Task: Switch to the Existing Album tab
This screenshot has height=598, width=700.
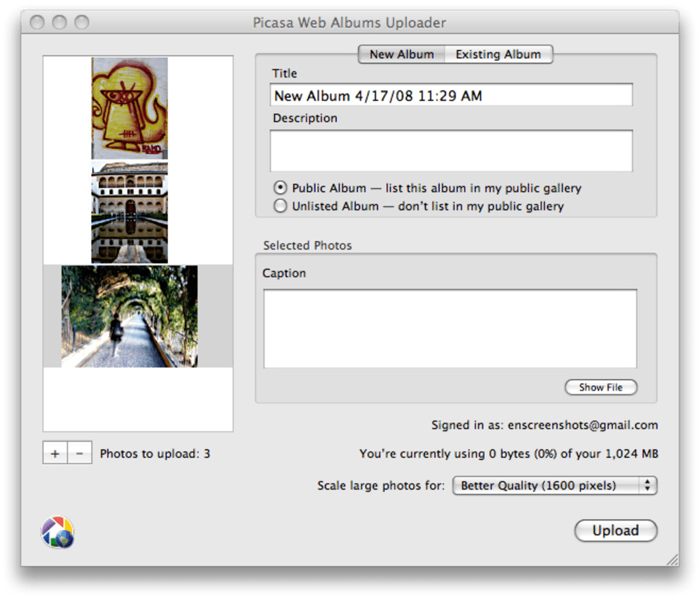Action: coord(499,54)
